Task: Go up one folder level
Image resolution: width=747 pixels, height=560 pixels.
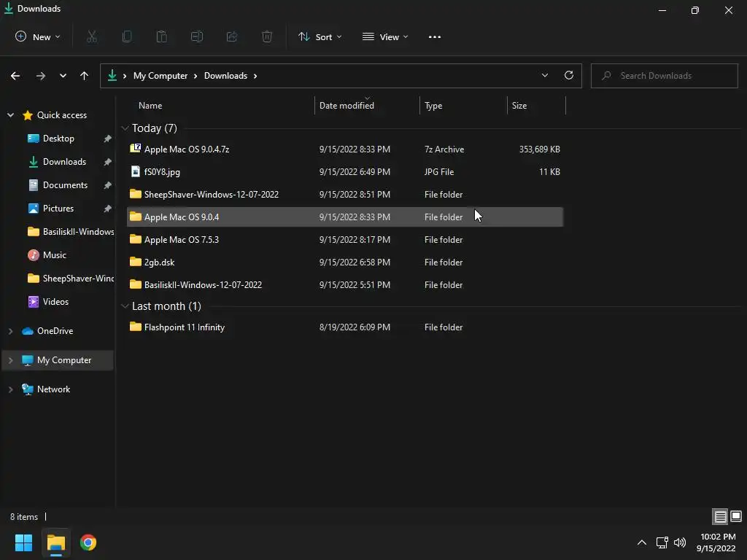Action: tap(85, 76)
